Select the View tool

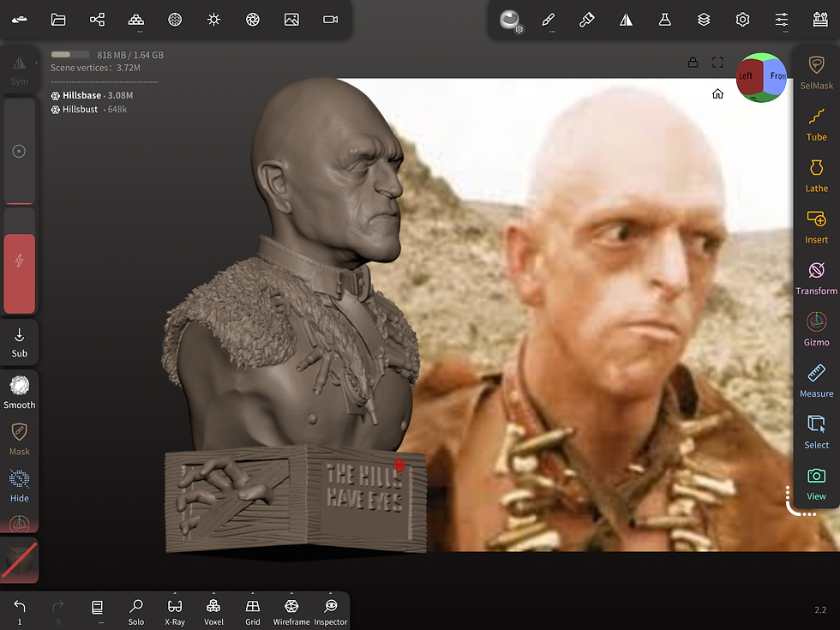(816, 483)
